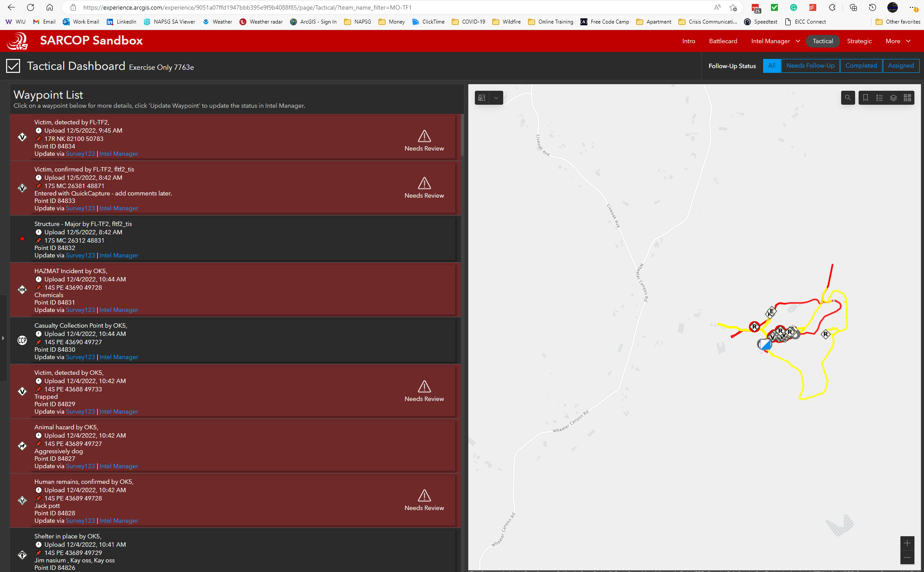
Task: Filter waypoints by Completed status
Action: [861, 66]
